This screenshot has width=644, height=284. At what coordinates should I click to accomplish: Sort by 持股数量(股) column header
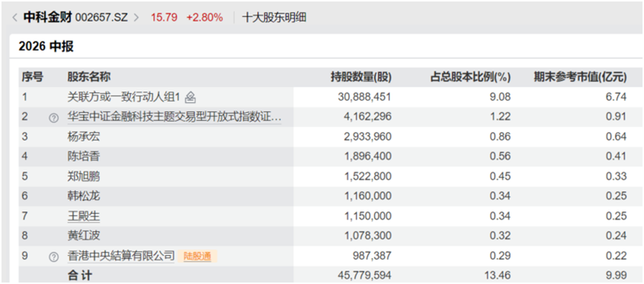(x=361, y=76)
